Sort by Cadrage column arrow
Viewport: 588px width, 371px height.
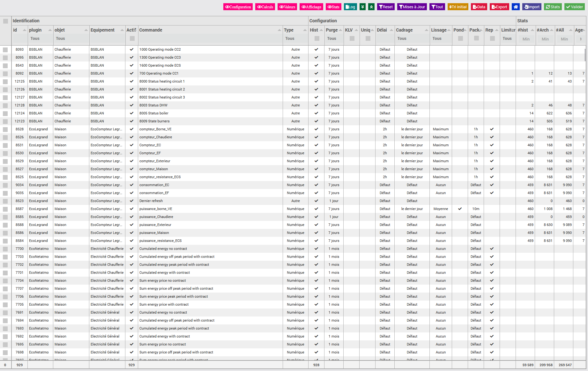427,30
